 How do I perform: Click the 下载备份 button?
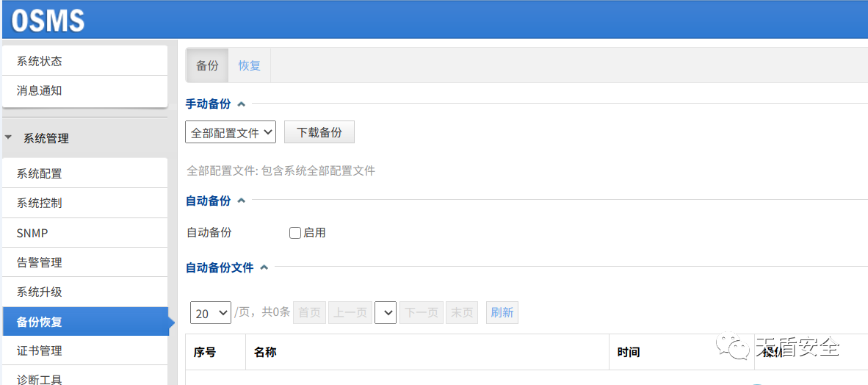[x=319, y=132]
